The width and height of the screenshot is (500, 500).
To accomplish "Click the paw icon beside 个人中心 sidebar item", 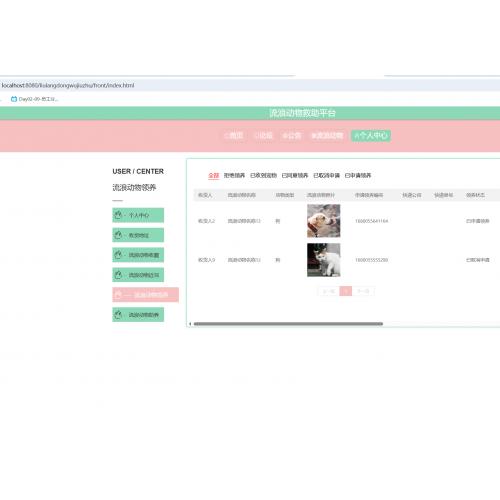I will tap(118, 215).
